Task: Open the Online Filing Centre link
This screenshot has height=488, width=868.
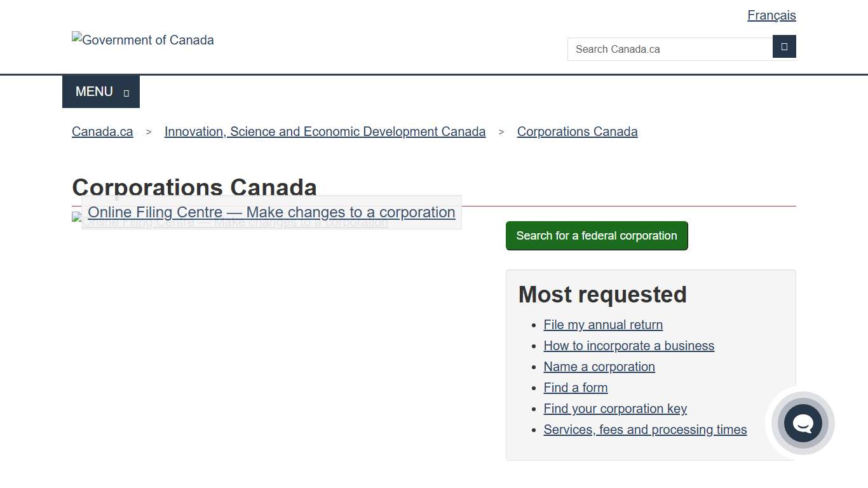Action: pyautogui.click(x=271, y=212)
